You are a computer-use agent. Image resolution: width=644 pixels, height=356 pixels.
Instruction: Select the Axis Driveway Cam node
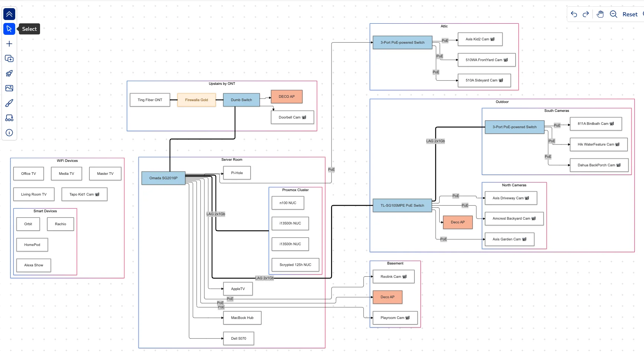[511, 198]
